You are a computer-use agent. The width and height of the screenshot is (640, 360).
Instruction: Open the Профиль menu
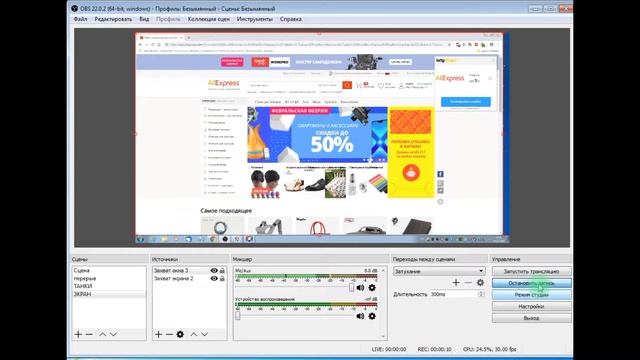click(x=168, y=19)
